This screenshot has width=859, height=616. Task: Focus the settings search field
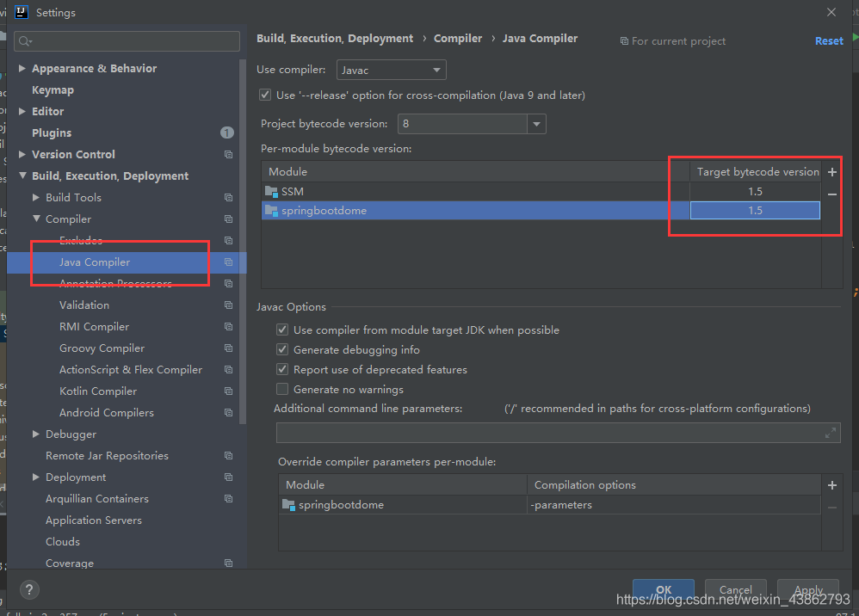129,41
